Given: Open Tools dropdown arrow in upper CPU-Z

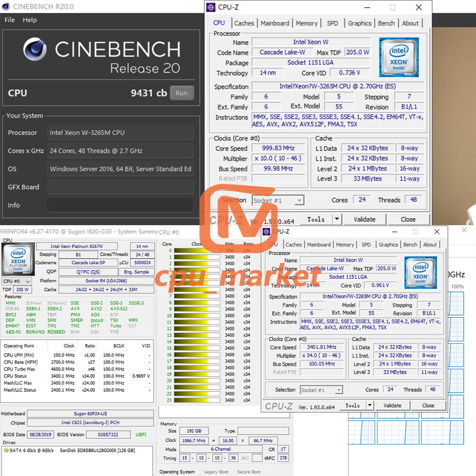Looking at the screenshot, I should tap(337, 219).
